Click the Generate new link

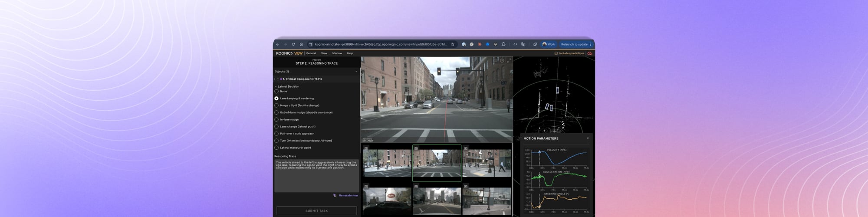[x=348, y=196]
